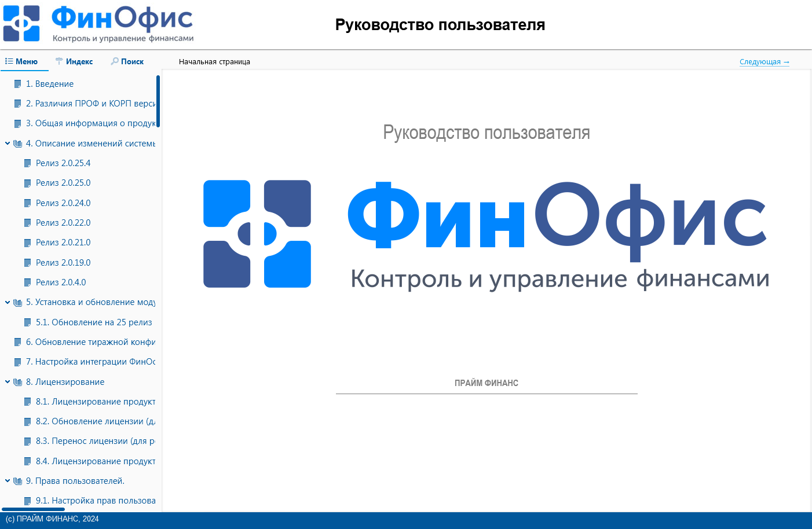Open 7. Настройка интеграции ФинОфис topic

pyautogui.click(x=90, y=362)
